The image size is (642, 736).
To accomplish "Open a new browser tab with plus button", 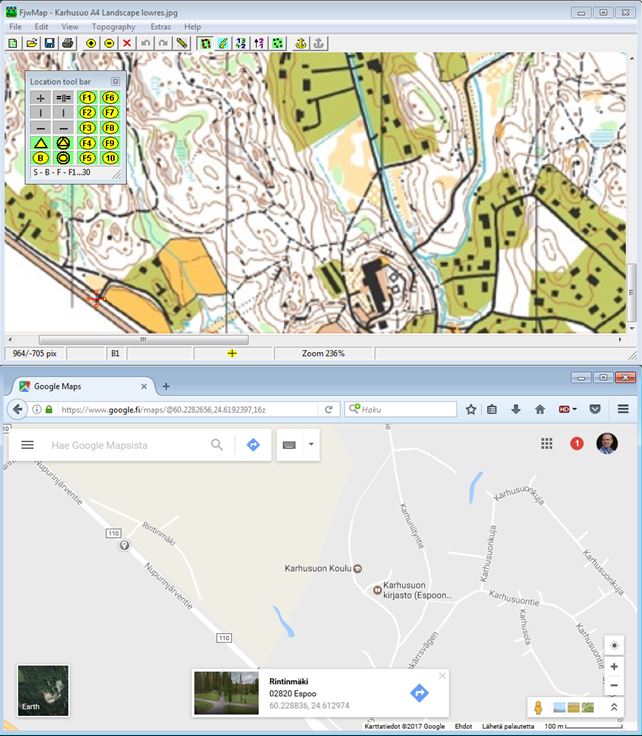I will coord(166,386).
